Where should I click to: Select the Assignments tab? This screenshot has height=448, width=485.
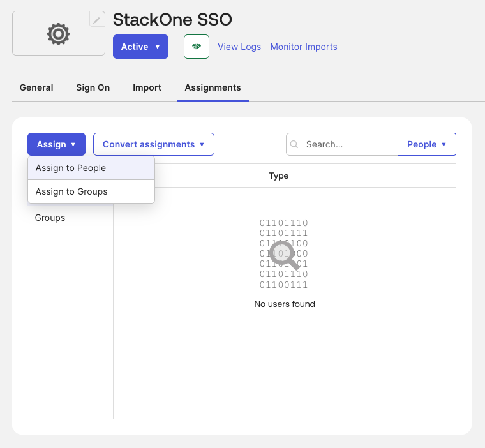coord(213,87)
